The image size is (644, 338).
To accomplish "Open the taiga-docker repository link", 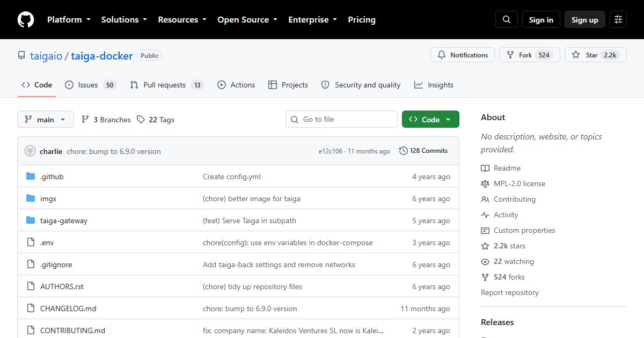I will [102, 56].
